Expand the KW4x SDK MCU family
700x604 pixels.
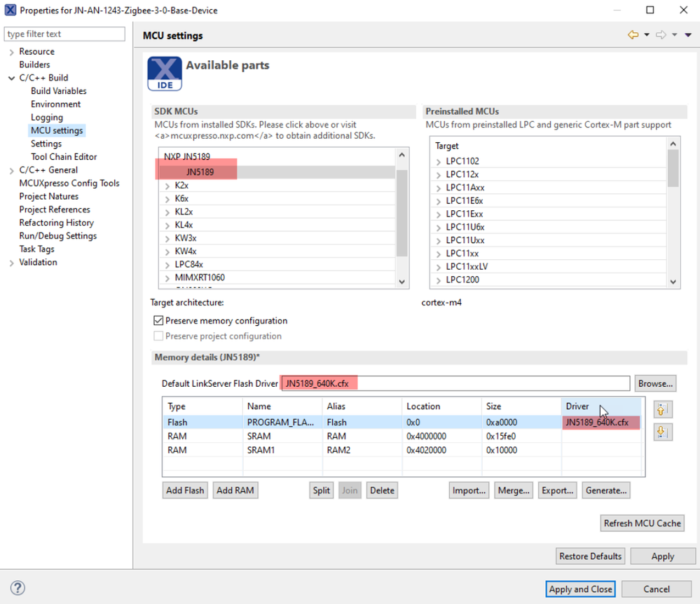(167, 252)
